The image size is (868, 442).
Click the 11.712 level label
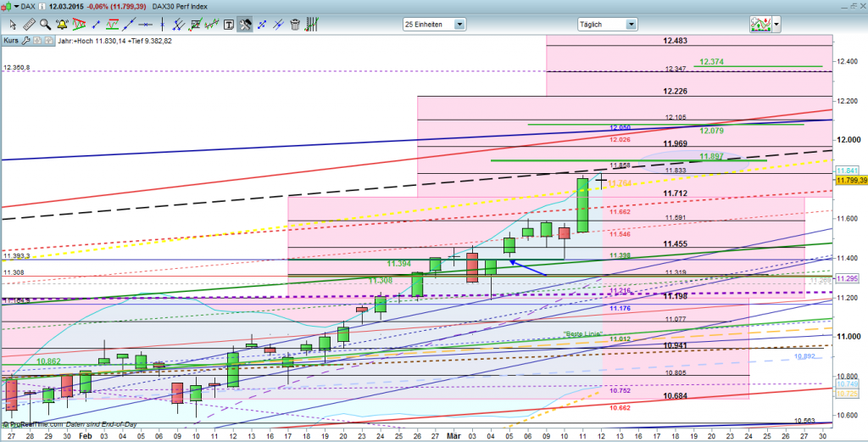pos(676,193)
